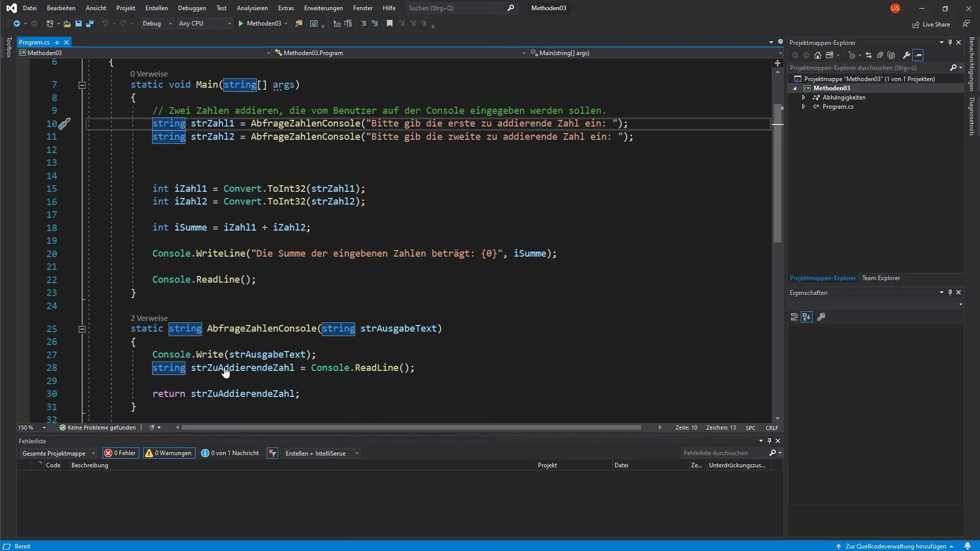Start debugging with green play arrow
The width and height of the screenshot is (980, 551).
(x=241, y=23)
